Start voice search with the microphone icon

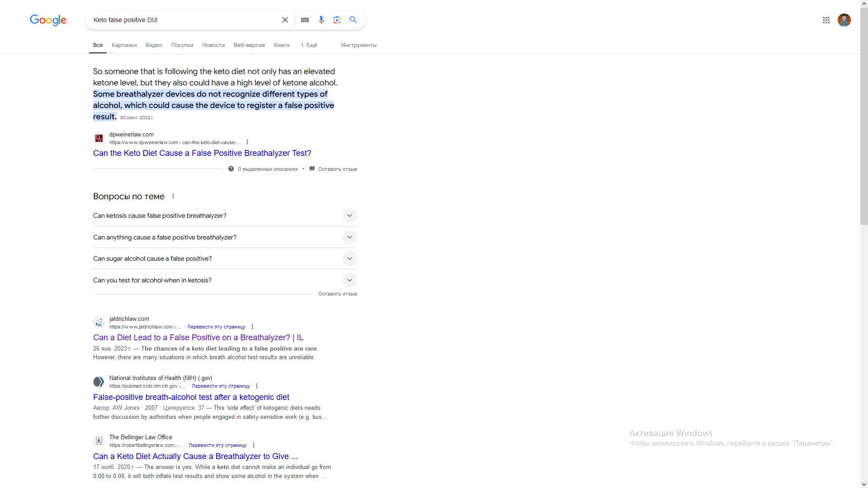click(x=321, y=20)
